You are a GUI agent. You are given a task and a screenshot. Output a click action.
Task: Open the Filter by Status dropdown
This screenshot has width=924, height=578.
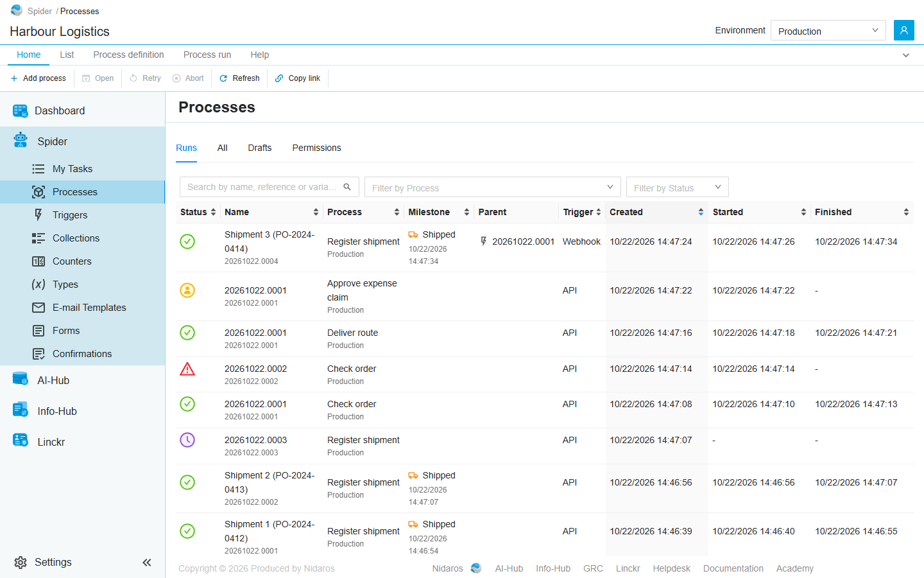coord(677,187)
